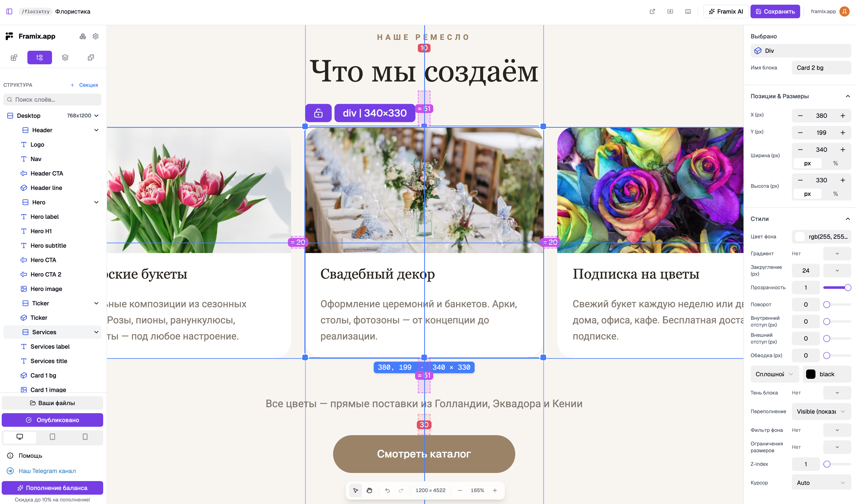Open the plugins puzzle icon

[x=90, y=57]
